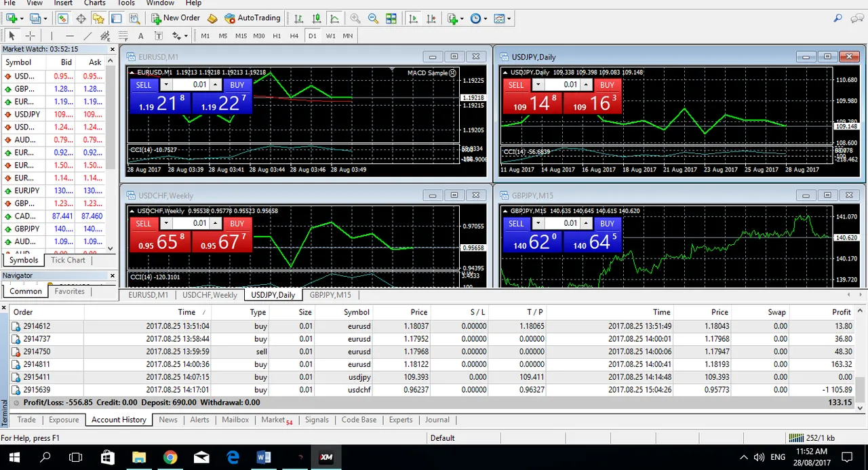Open the templates dropdown arrow
The height and width of the screenshot is (470, 868).
pos(509,19)
